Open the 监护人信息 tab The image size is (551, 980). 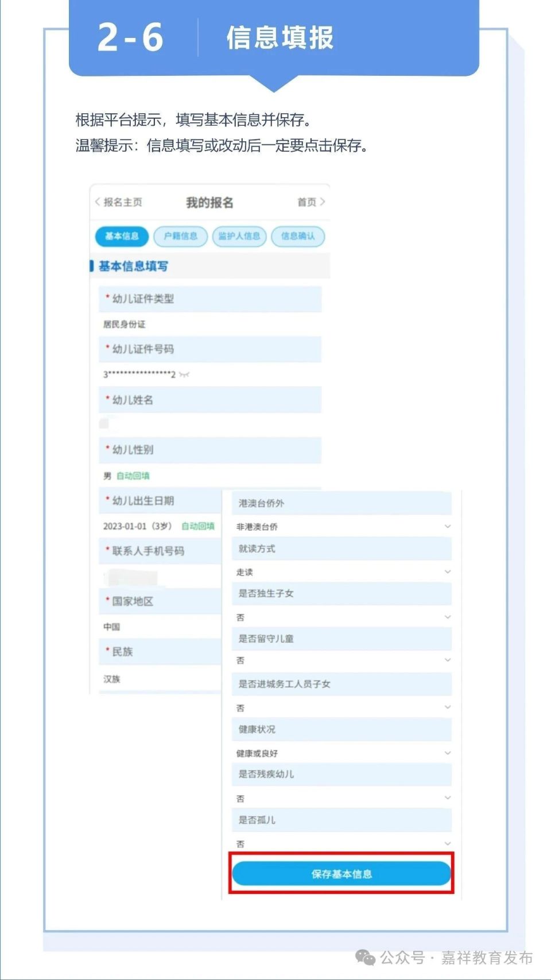(239, 236)
